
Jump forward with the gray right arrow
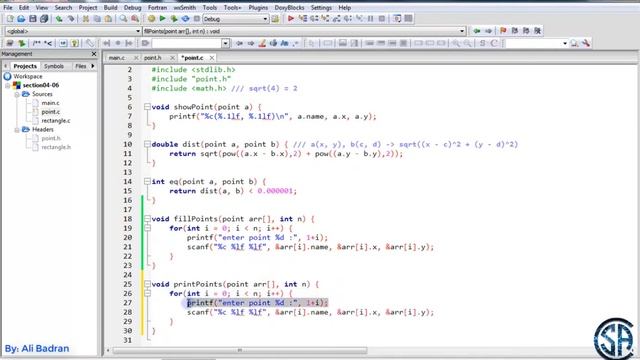tap(488, 31)
